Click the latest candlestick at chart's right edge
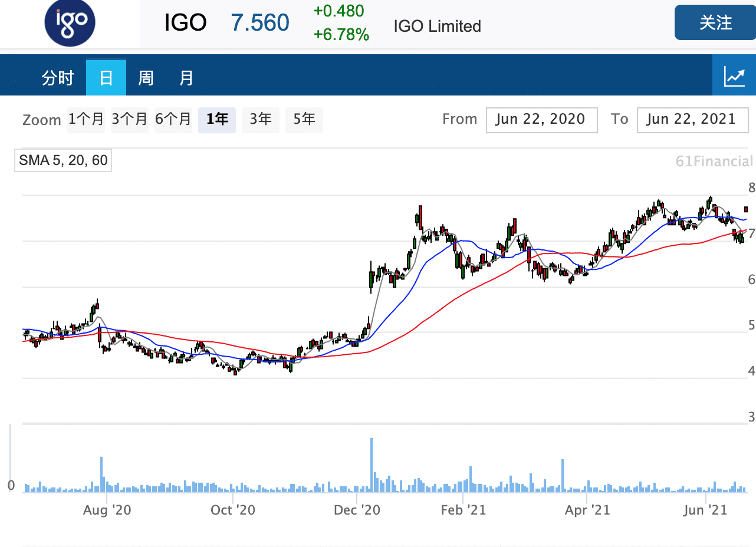The width and height of the screenshot is (756, 547). coord(746,209)
